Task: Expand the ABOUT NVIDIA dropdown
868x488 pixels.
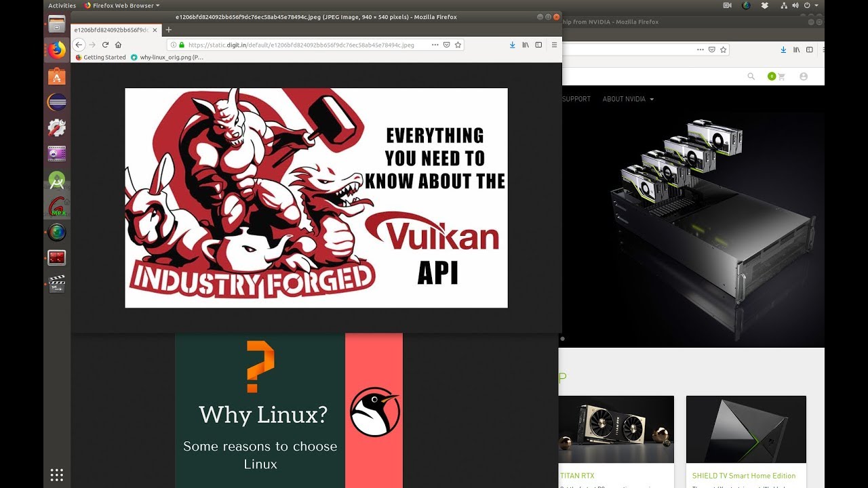Action: [628, 99]
